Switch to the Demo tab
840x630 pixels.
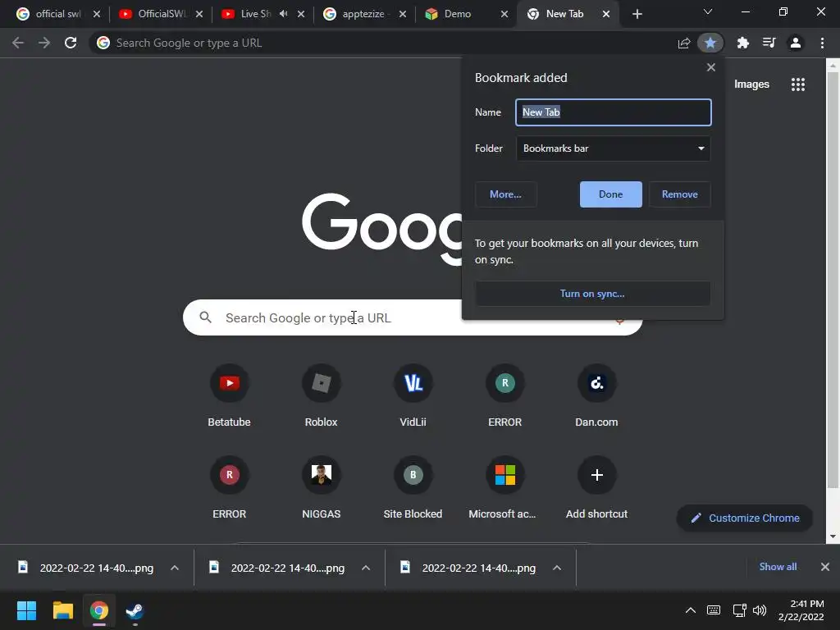[x=456, y=14]
